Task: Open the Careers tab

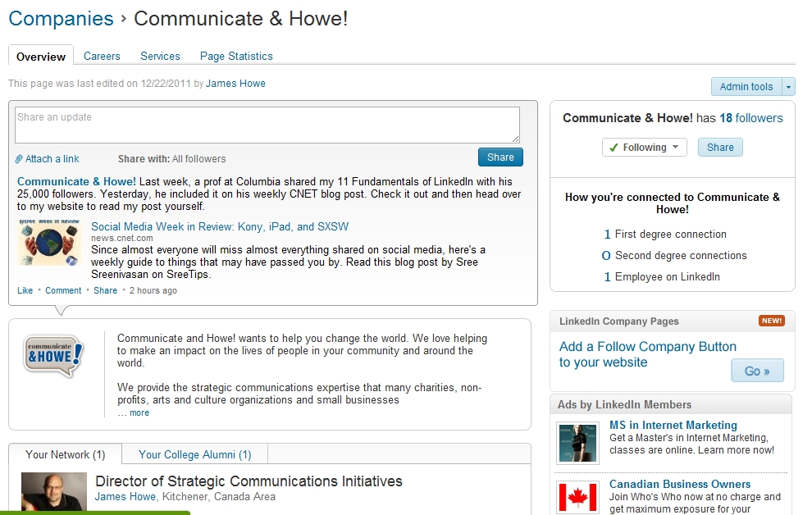Action: tap(102, 56)
